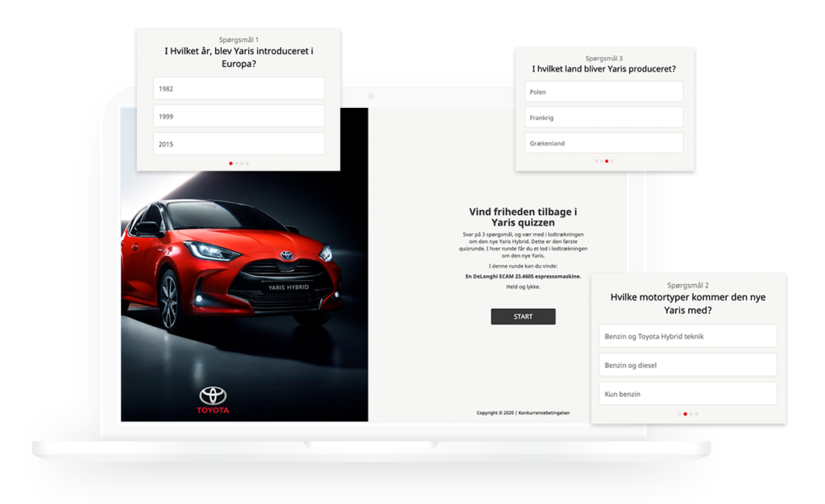Click the 'Copyright © 2020' footer text

495,413
